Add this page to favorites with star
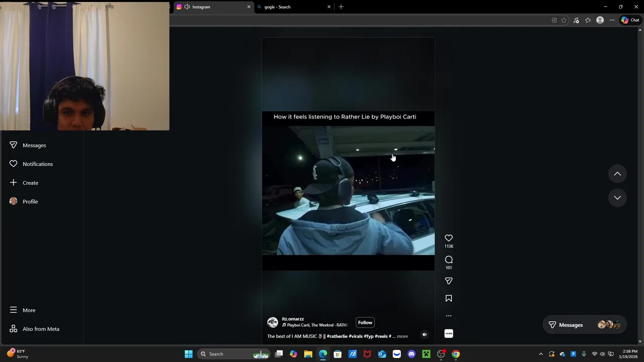644x362 pixels. (564, 20)
